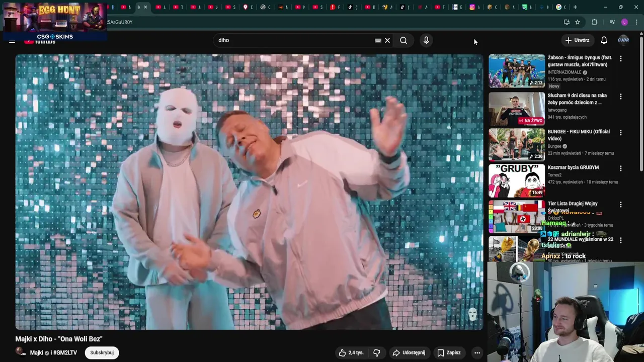The width and height of the screenshot is (644, 362).
Task: Open the BUNGEE - FIKU MIKU thumbnail
Action: click(x=517, y=144)
